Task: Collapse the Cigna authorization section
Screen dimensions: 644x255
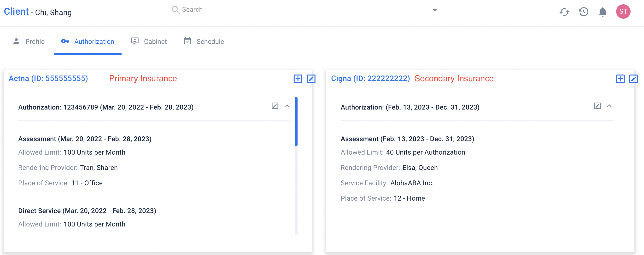Action: [609, 106]
